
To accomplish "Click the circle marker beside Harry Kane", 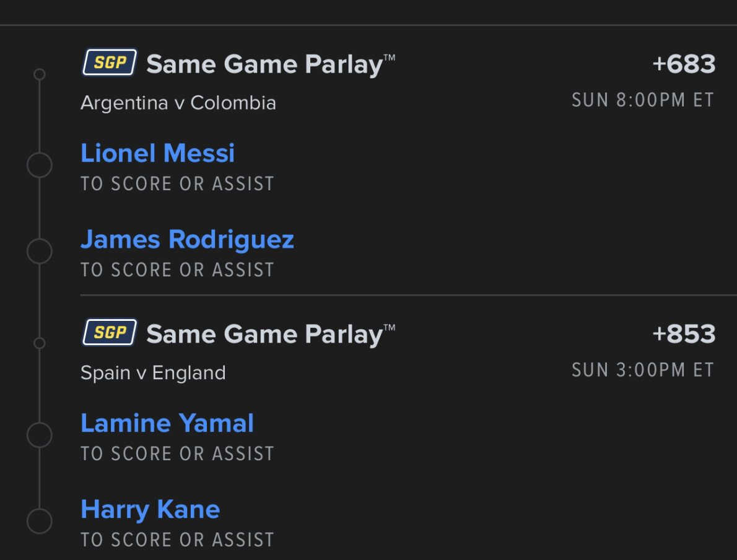I will [x=39, y=521].
